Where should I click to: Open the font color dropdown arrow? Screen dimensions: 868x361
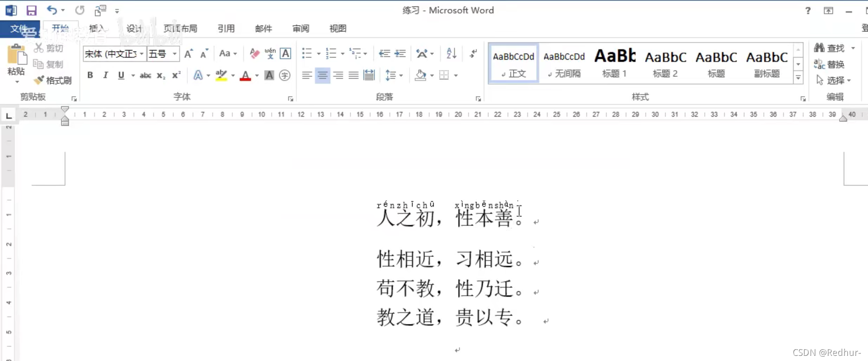pos(257,75)
